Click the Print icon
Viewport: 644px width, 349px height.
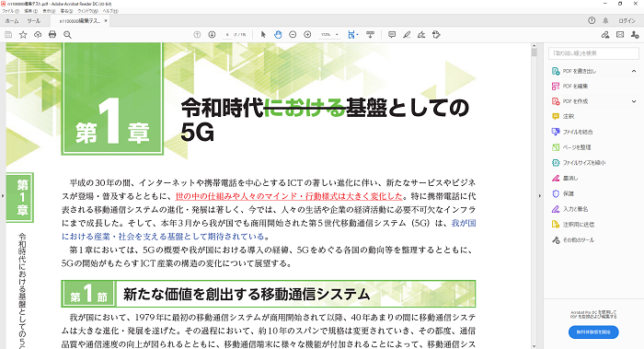tap(52, 35)
